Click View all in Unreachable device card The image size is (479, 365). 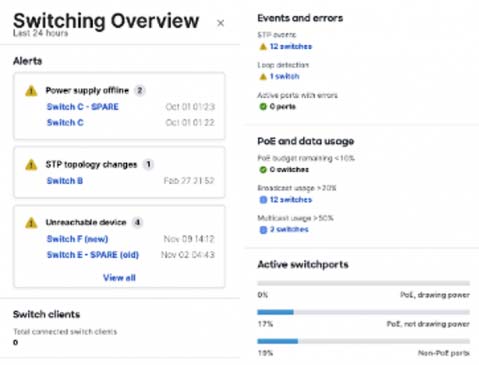click(119, 278)
